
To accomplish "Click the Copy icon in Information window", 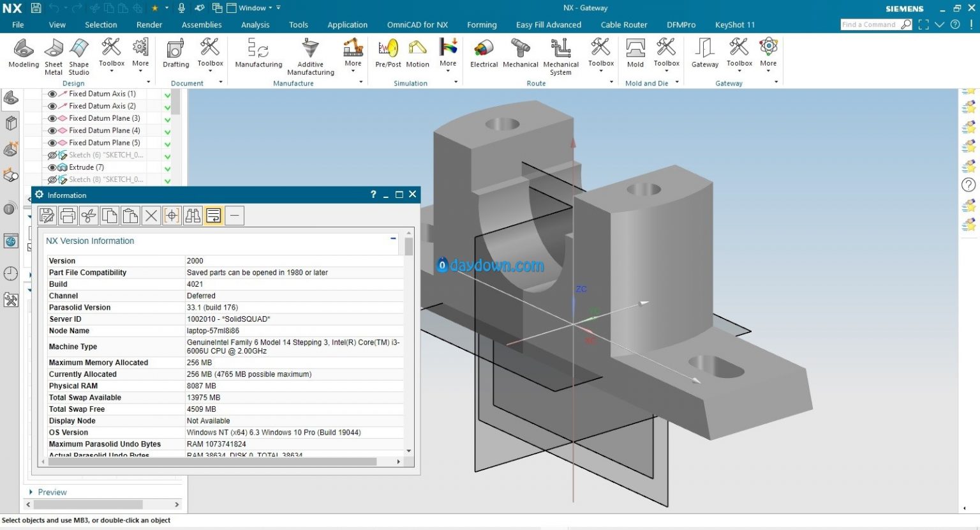I will (x=110, y=216).
